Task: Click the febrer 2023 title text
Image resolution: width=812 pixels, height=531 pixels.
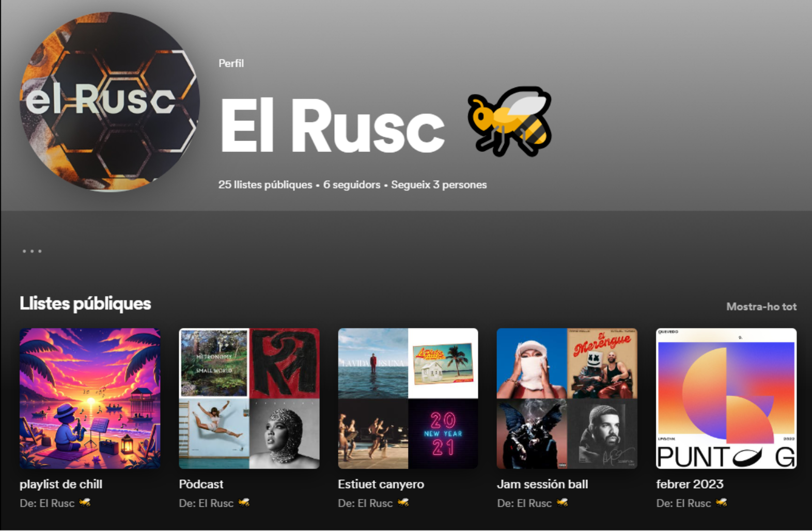Action: 690,484
